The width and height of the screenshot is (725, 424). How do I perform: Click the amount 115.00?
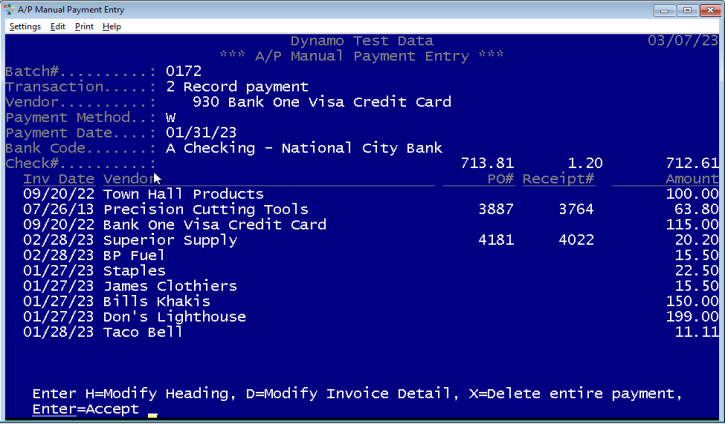pyautogui.click(x=692, y=225)
